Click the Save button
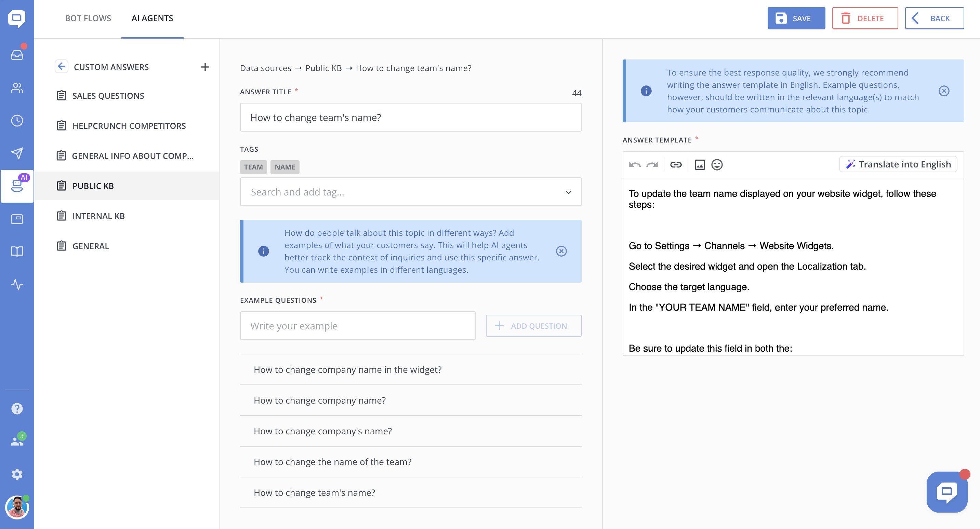This screenshot has width=980, height=529. point(796,18)
